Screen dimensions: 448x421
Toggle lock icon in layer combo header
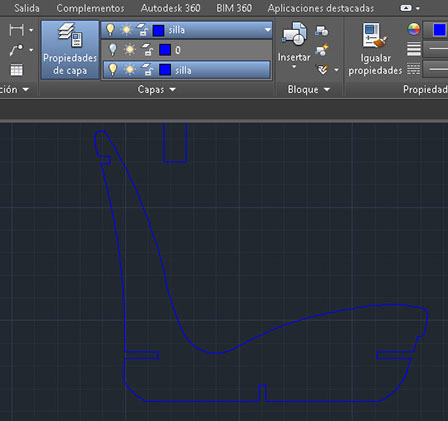(x=144, y=33)
